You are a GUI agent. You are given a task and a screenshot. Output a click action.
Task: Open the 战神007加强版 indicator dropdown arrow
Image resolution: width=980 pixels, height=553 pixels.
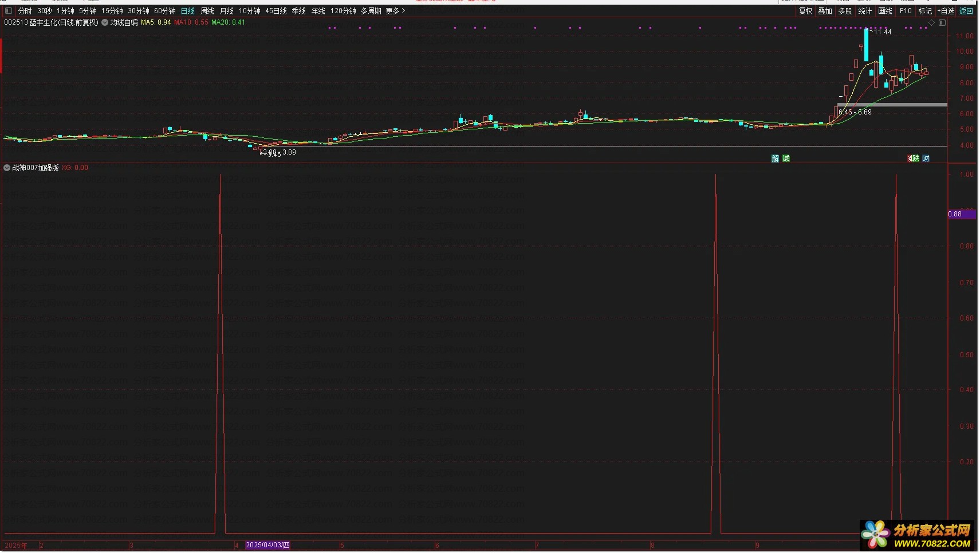pos(7,168)
